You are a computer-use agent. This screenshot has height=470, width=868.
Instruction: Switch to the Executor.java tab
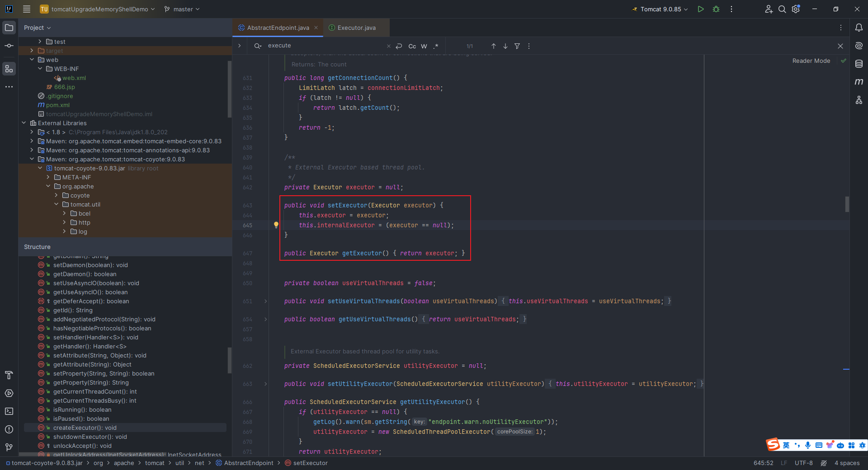(356, 28)
